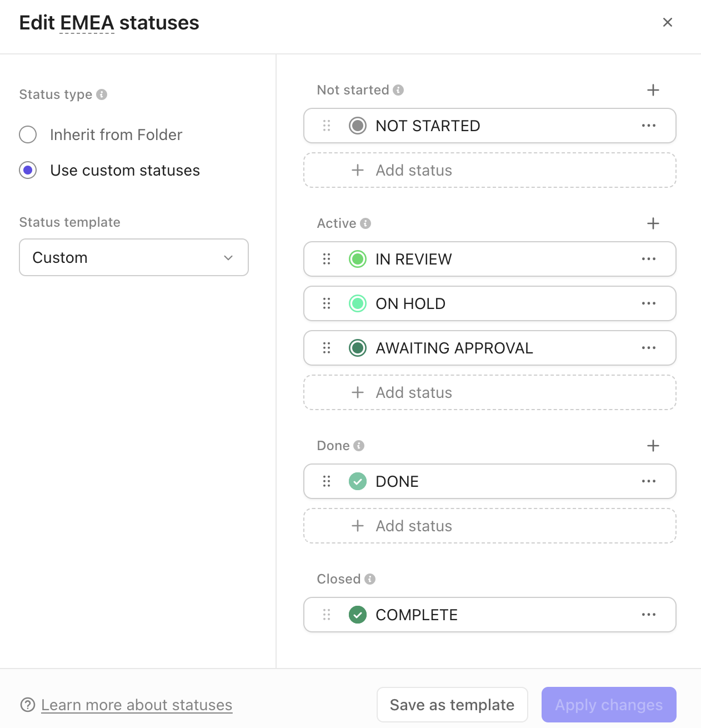The image size is (701, 728).
Task: Open the Status template dropdown
Action: (x=133, y=257)
